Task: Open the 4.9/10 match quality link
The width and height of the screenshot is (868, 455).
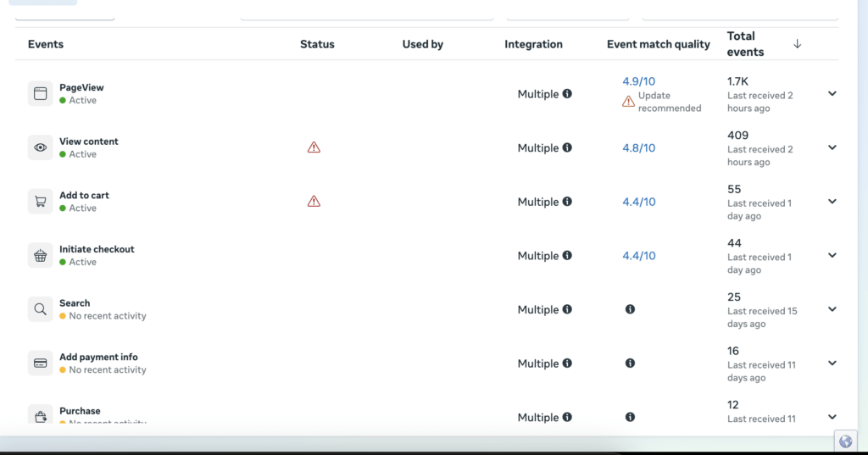Action: [639, 81]
